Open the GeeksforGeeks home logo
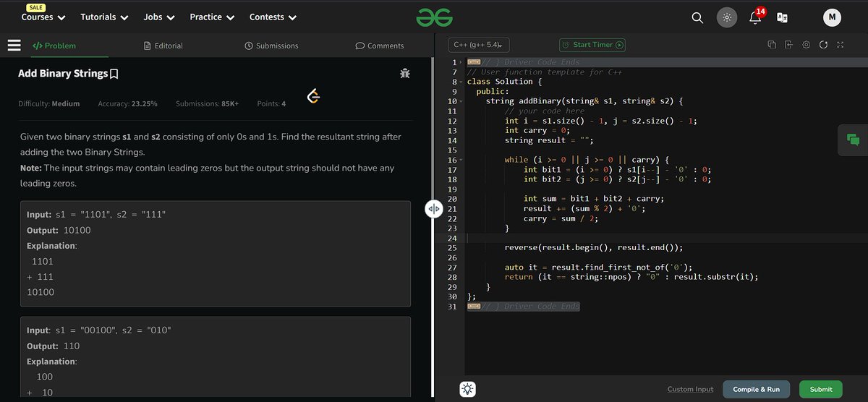Image resolution: width=868 pixels, height=402 pixels. [433, 17]
